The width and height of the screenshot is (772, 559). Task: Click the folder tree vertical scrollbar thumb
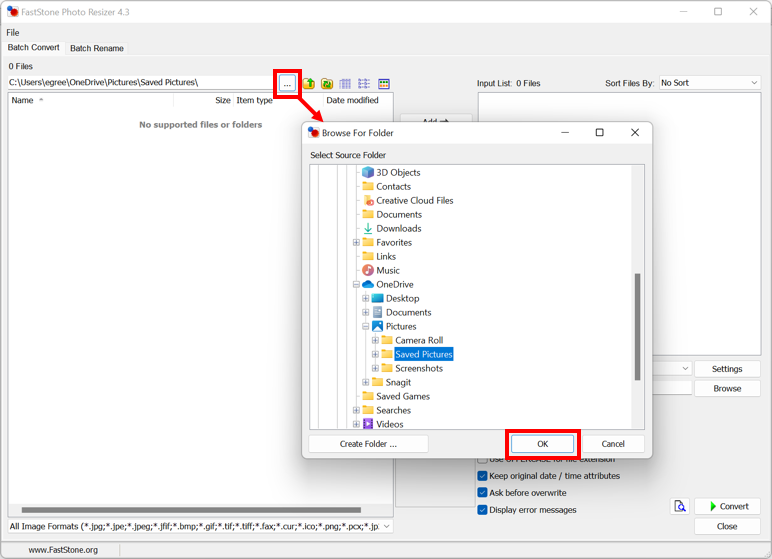click(x=638, y=327)
